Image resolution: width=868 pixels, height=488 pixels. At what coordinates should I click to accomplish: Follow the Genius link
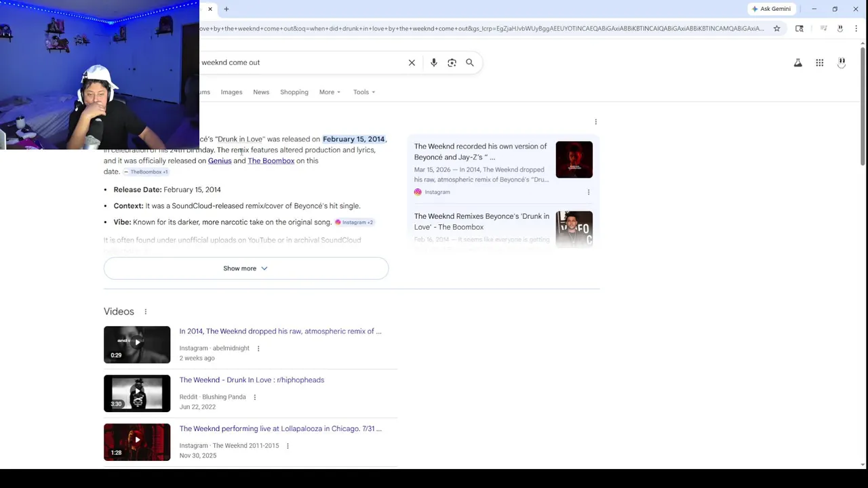point(220,161)
